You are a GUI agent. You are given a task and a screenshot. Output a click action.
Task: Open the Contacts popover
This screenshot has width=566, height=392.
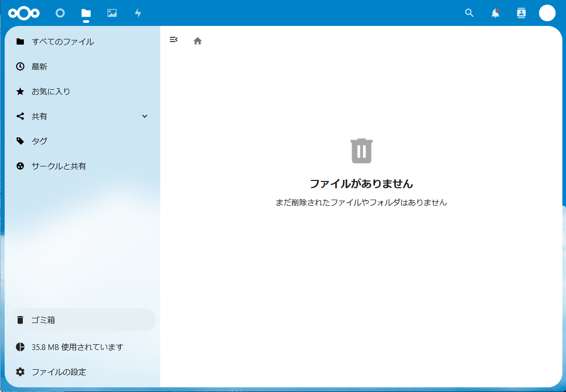(x=521, y=13)
